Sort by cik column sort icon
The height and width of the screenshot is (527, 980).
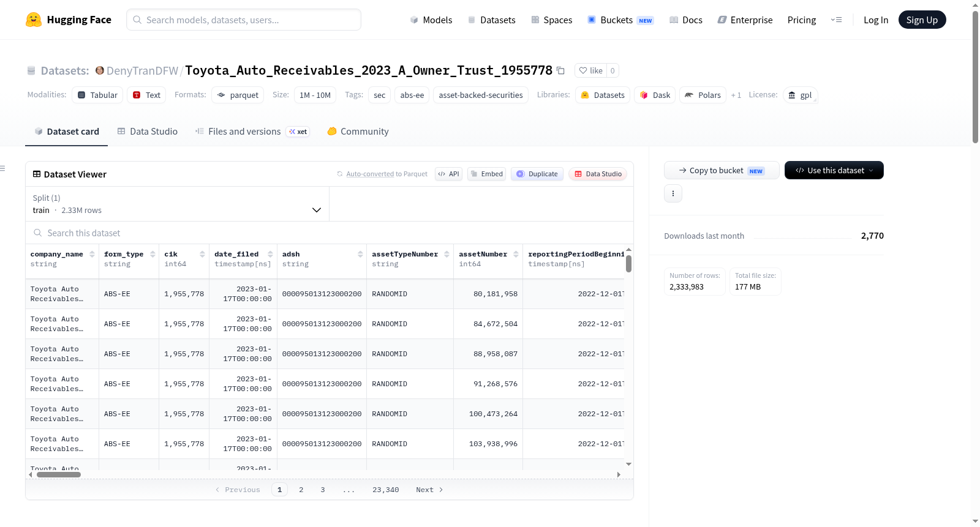(x=202, y=254)
